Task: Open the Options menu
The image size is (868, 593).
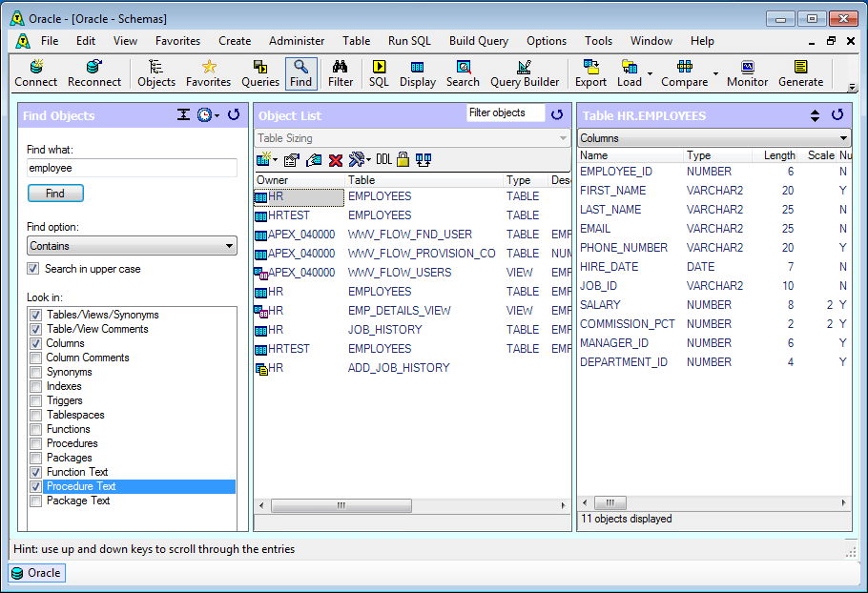Action: pyautogui.click(x=547, y=41)
